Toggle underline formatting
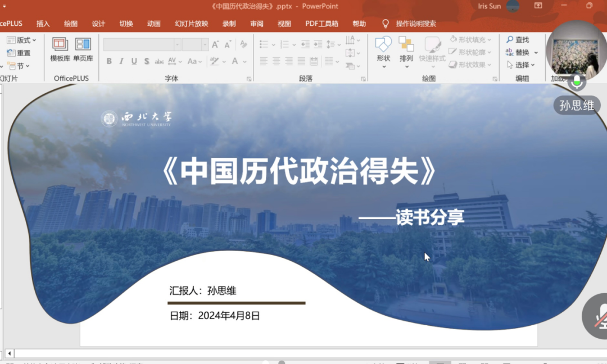This screenshot has height=364, width=607. [x=134, y=61]
